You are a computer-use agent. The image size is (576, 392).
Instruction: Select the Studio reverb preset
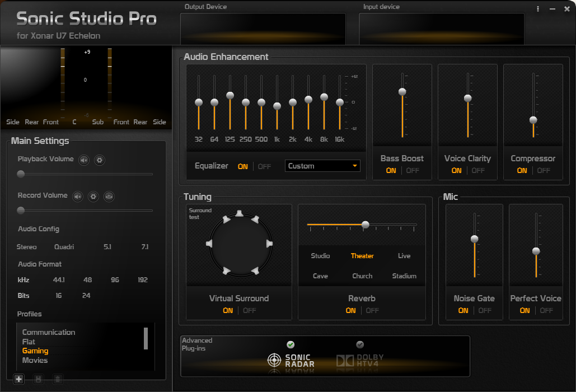click(320, 256)
